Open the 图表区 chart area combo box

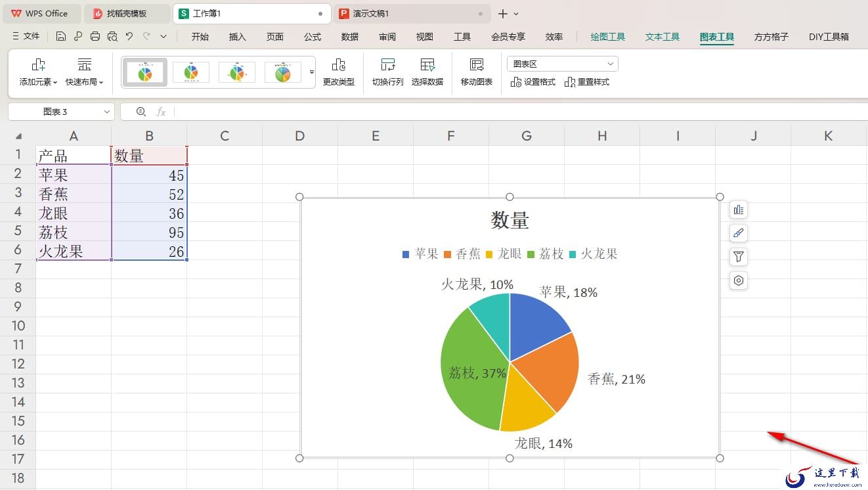point(563,64)
